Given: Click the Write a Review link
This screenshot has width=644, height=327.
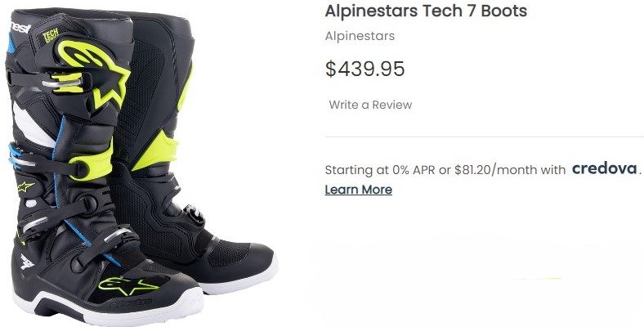Looking at the screenshot, I should point(370,105).
